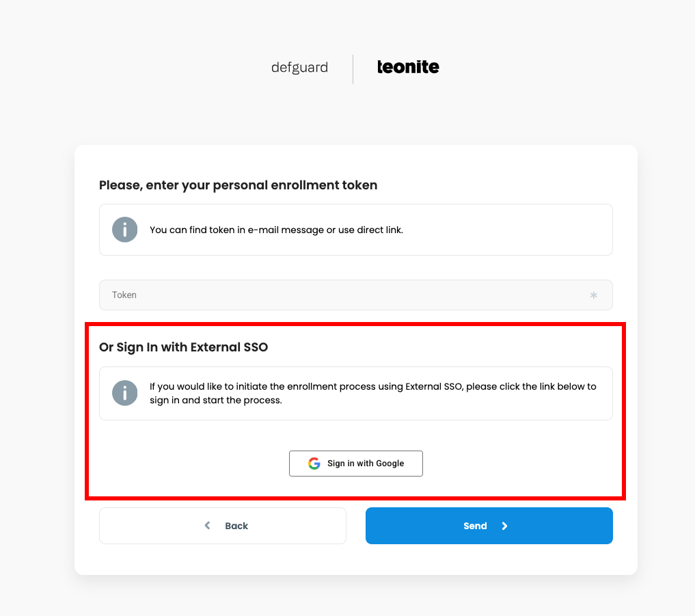Click the External SSO enrollment instructions text

click(372, 393)
